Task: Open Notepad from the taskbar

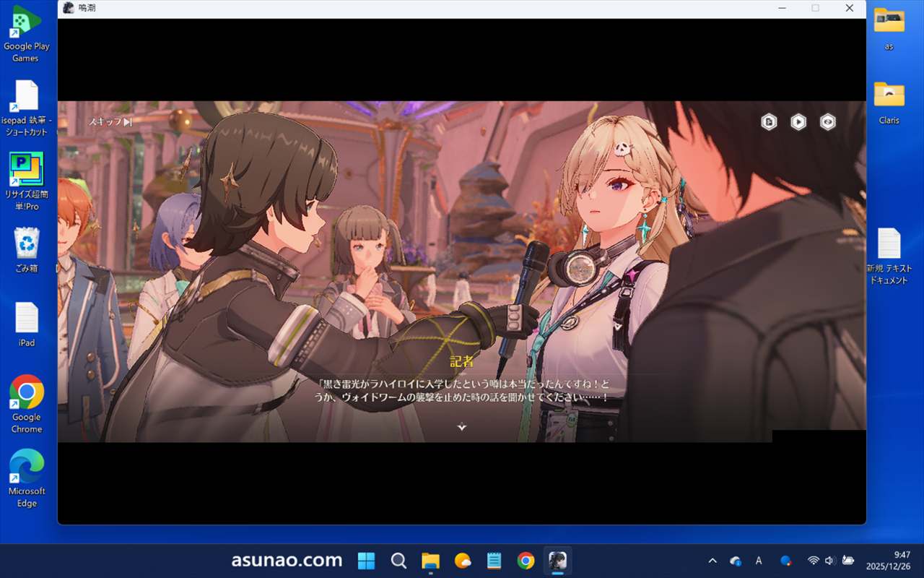Action: coord(494,561)
